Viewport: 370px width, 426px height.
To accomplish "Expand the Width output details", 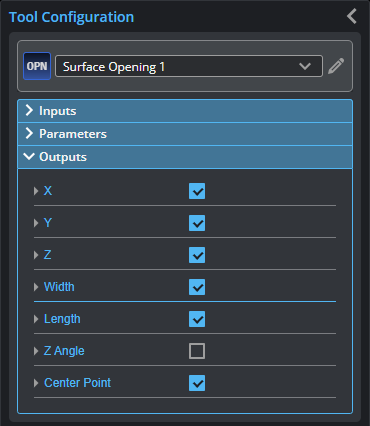I will click(36, 287).
